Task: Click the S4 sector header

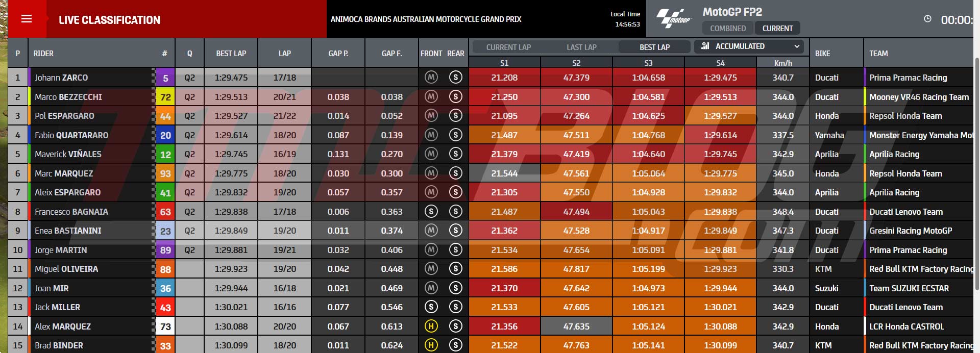Action: (x=720, y=63)
